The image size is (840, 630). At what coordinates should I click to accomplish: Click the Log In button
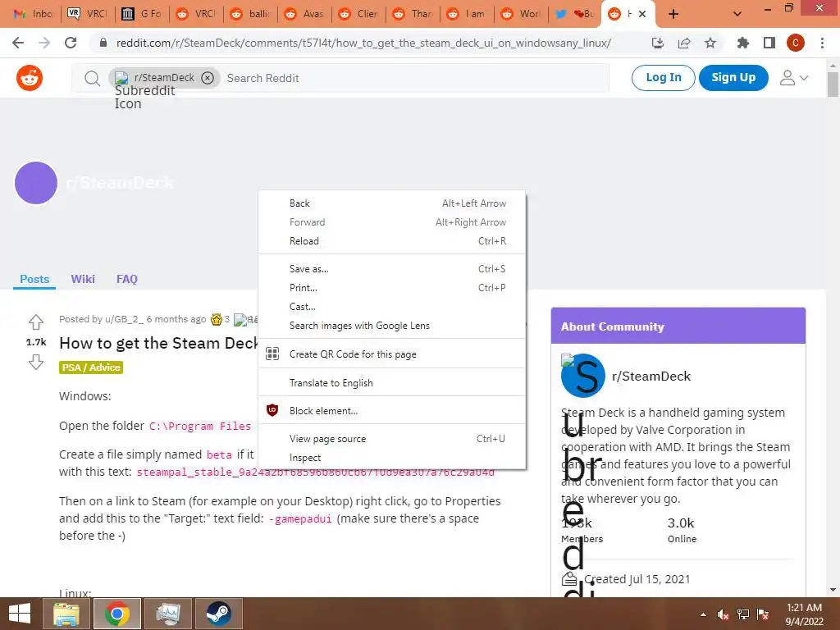(663, 78)
